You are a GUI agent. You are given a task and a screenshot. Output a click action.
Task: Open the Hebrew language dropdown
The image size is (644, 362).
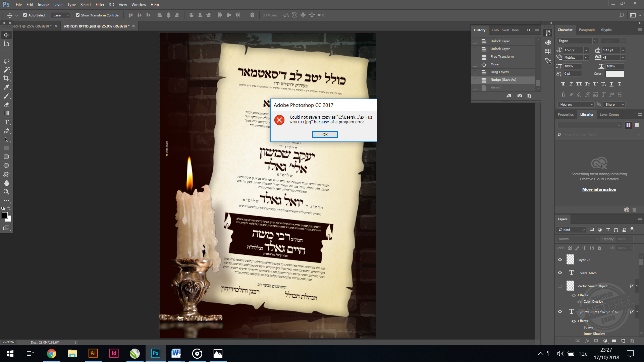click(576, 105)
